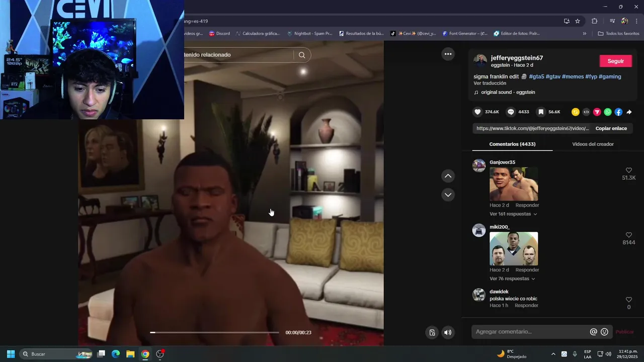
Task: Click the taskbar Buscar search box
Action: 56,354
